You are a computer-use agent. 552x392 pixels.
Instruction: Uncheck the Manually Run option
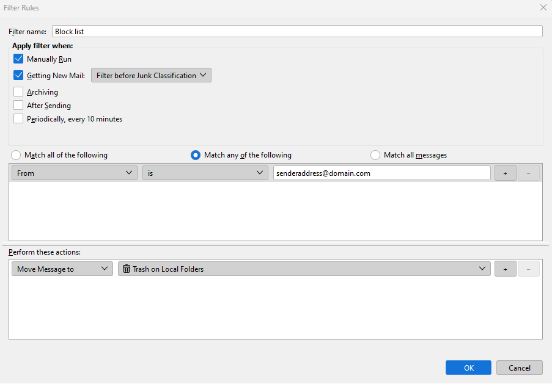point(18,59)
